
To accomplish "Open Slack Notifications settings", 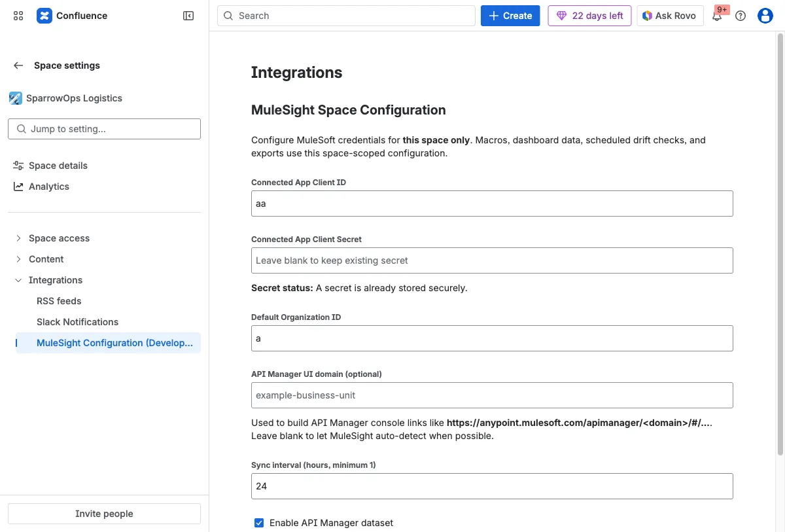I will (77, 321).
